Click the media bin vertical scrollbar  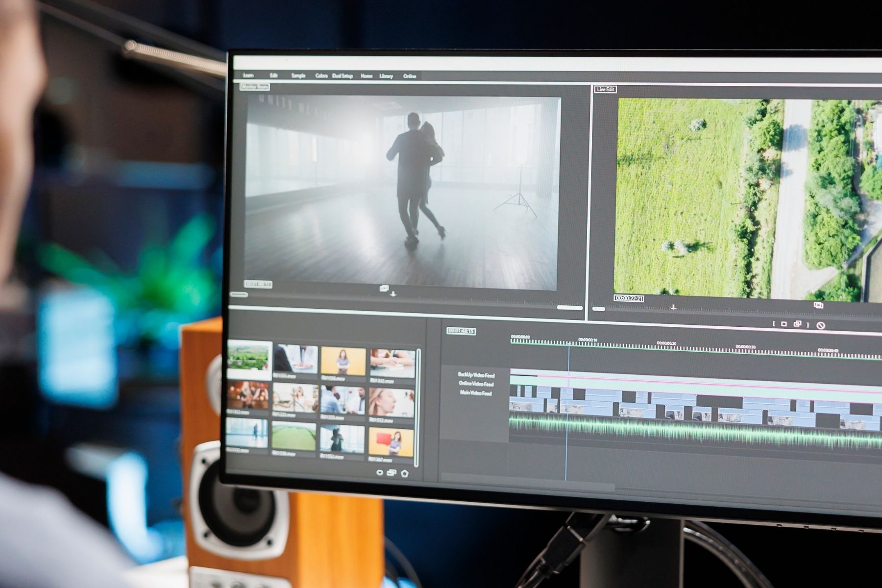[417, 408]
